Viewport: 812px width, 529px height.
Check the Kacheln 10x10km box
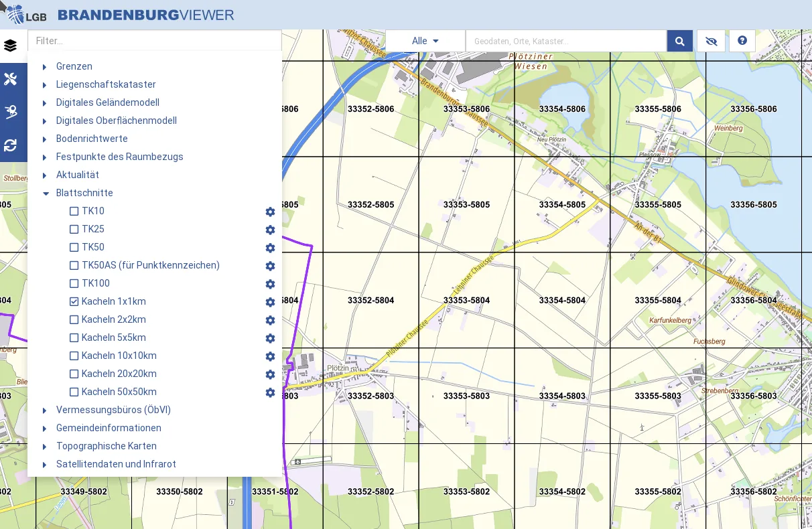[74, 356]
